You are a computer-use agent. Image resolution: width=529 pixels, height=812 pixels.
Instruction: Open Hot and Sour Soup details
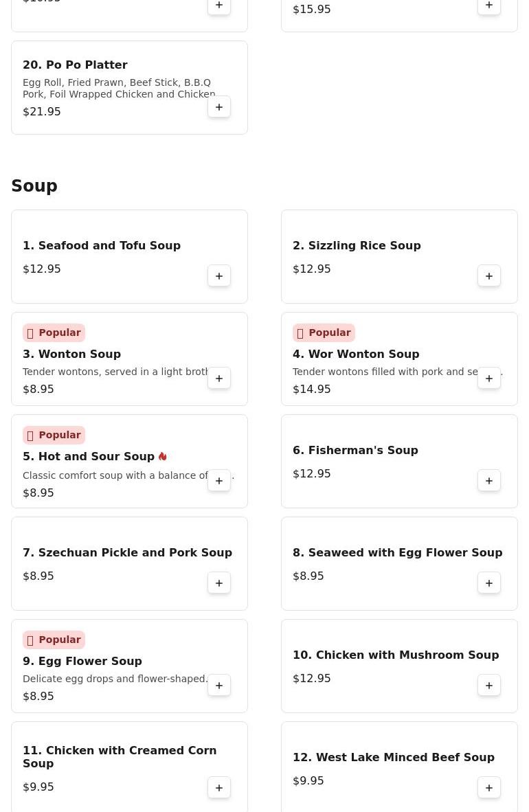(88, 456)
